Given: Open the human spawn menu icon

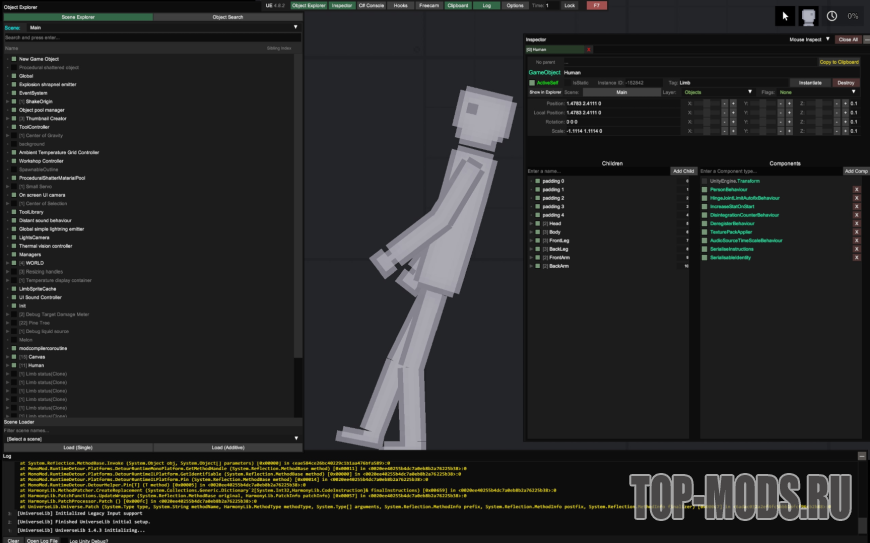Looking at the screenshot, I should pyautogui.click(x=808, y=16).
